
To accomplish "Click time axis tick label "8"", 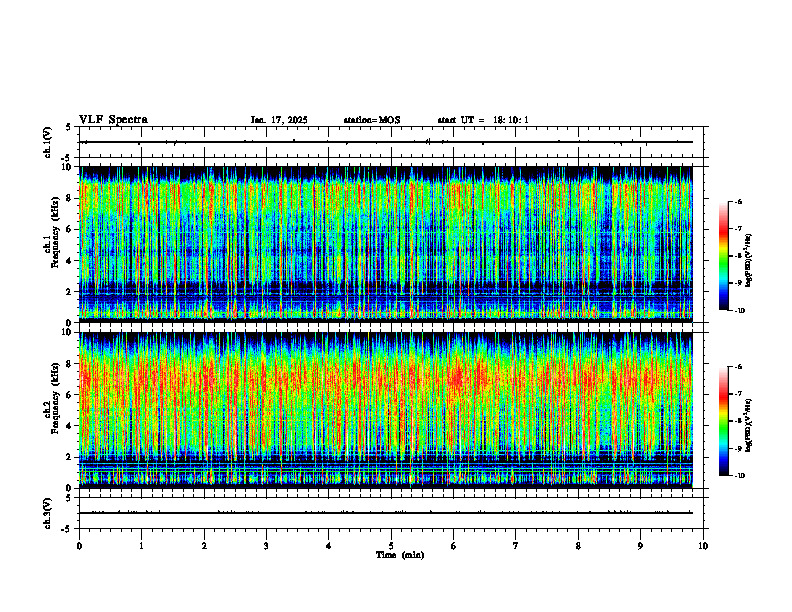I will click(578, 546).
